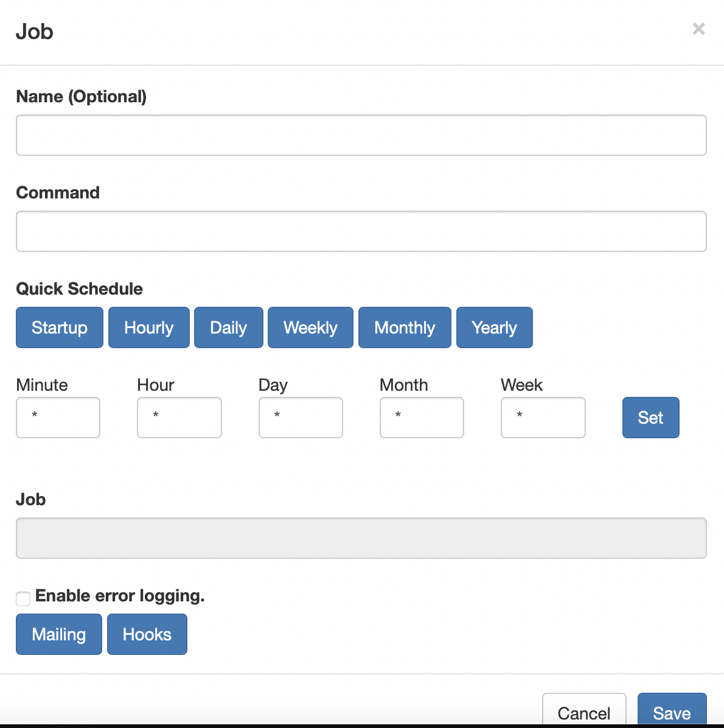Click the Hour schedule field
Screen dimensions: 724x728
179,418
